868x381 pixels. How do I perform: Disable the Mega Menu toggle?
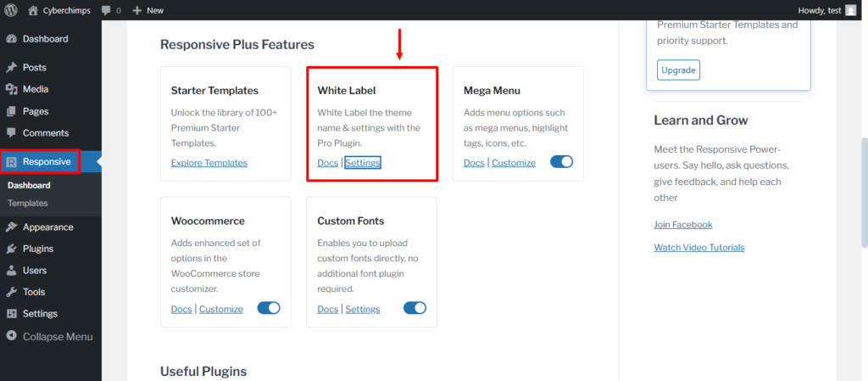(561, 162)
